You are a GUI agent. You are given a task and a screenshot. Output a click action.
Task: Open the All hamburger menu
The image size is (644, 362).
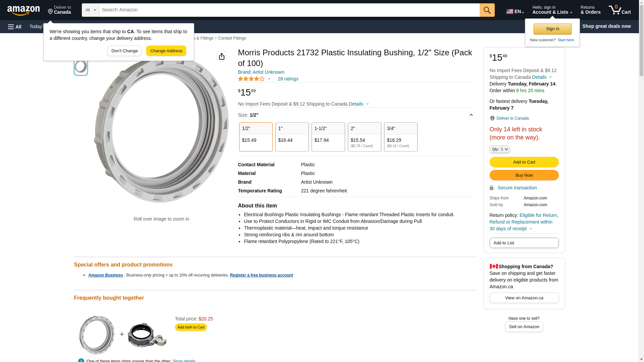tap(15, 26)
